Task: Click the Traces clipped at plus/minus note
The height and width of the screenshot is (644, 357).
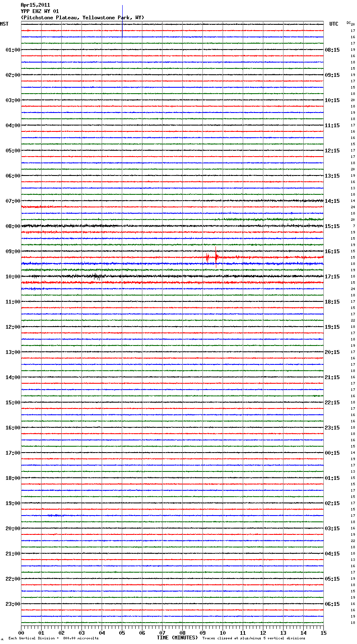Action: 254,639
